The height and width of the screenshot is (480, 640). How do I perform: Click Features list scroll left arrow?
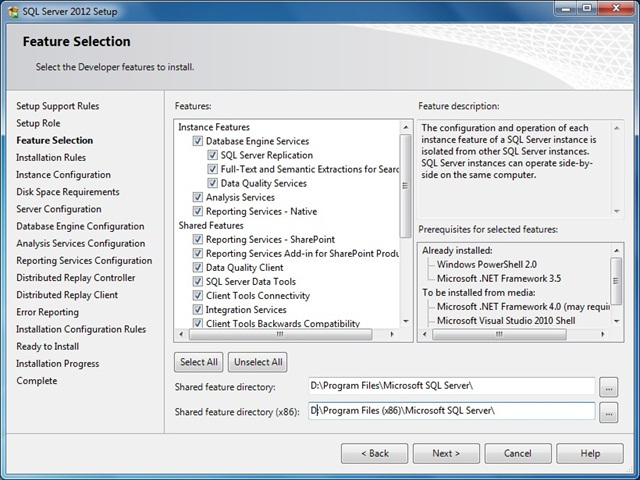(182, 334)
